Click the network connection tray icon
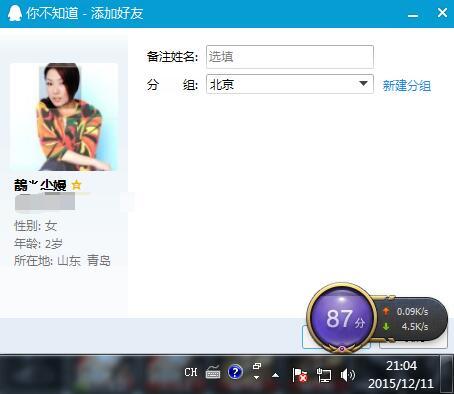 pyautogui.click(x=323, y=375)
